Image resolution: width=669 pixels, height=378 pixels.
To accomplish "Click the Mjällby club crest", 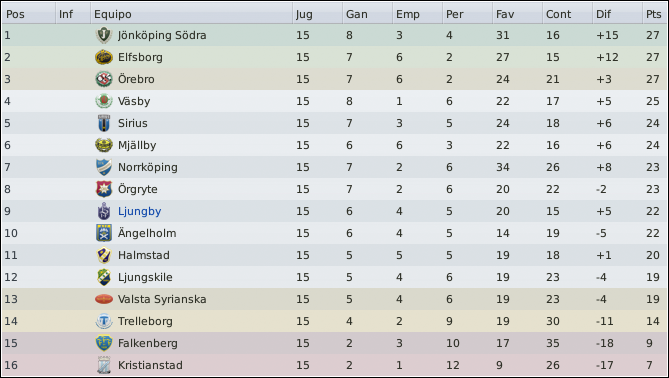I will point(104,145).
